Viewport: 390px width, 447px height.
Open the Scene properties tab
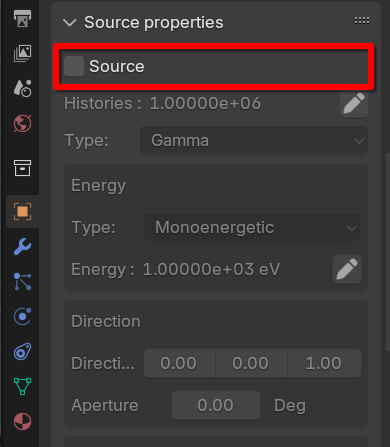(22, 88)
